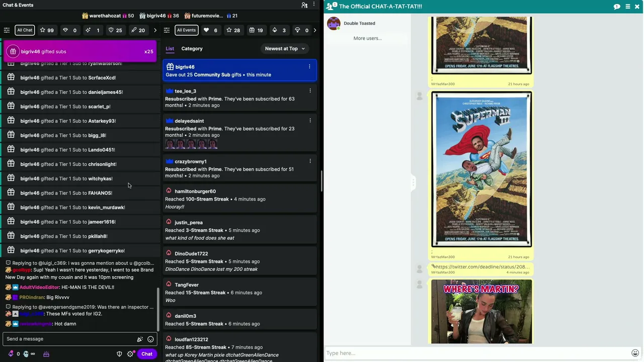Toggle the heart events filter showing 6
This screenshot has width=644, height=362.
click(x=211, y=30)
